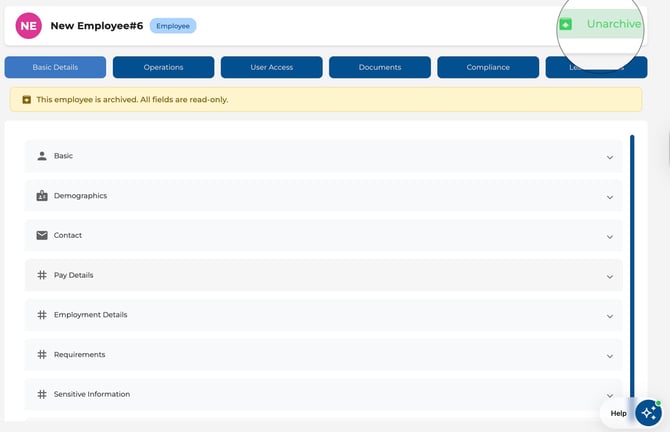Click the envelope icon beside Contact
Viewport: 670px width, 432px height.
click(x=42, y=236)
